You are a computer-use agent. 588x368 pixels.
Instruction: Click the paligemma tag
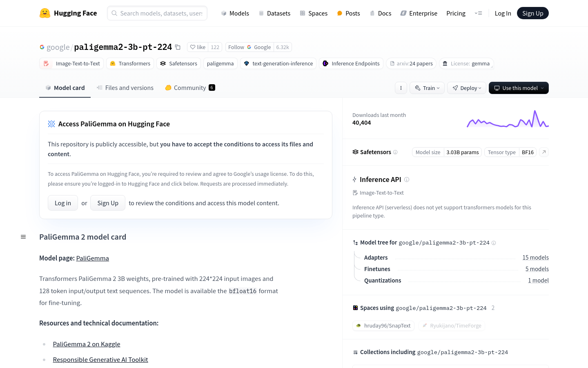tap(220, 63)
